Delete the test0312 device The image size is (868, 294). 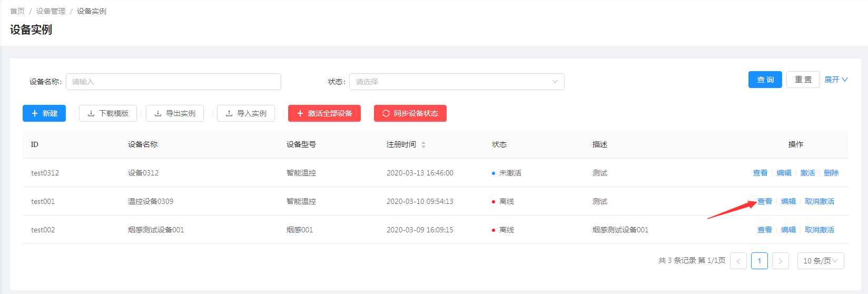(x=831, y=173)
